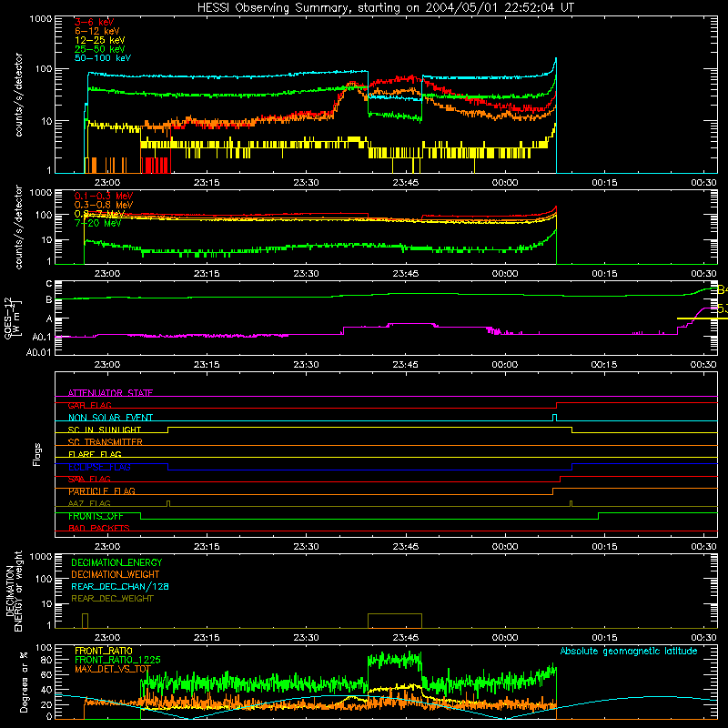This screenshot has width=728, height=728.
Task: Click the 0.3-0.8 MeV legend label
Action: click(104, 205)
